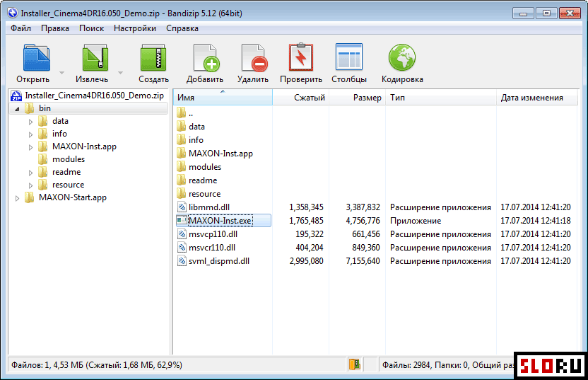Collapse the bin folder in the tree
Screen dimensions: 588x380
coord(17,109)
